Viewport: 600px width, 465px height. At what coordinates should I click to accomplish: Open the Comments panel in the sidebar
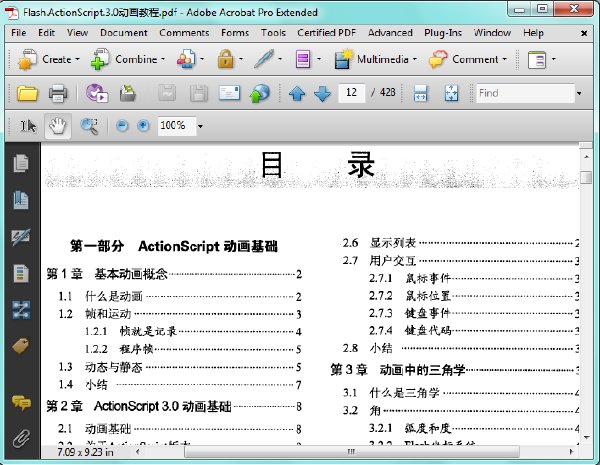point(21,403)
